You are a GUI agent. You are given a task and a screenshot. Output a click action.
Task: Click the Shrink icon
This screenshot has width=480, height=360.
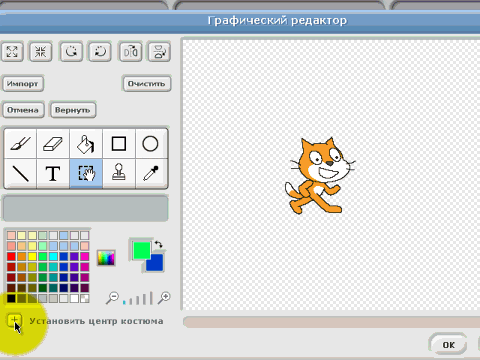[x=41, y=52]
